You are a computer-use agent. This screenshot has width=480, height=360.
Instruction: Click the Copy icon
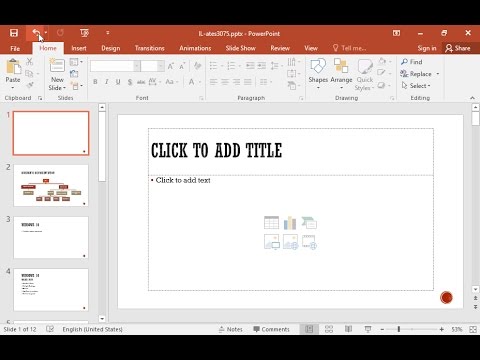(x=29, y=74)
